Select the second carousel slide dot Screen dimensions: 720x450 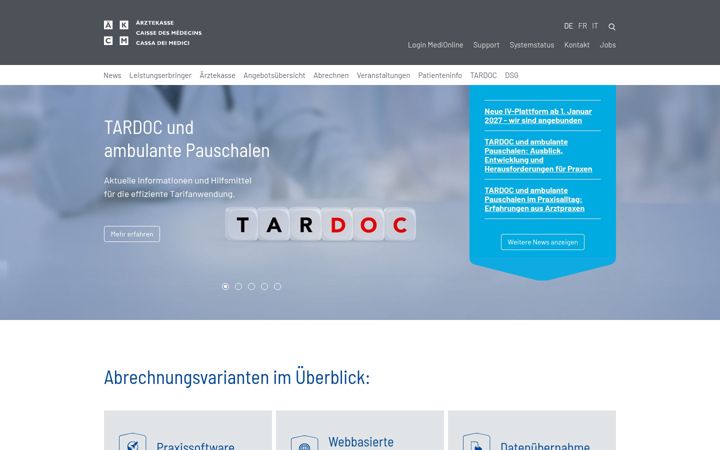pyautogui.click(x=238, y=287)
